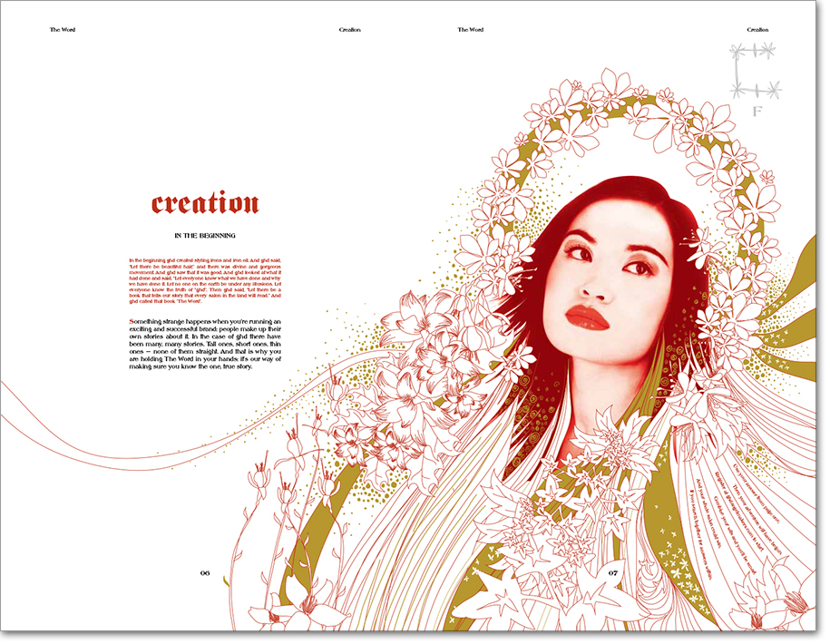This screenshot has width=830, height=644.
Task: Click "Creation" header at far right top
Action: coord(757,30)
